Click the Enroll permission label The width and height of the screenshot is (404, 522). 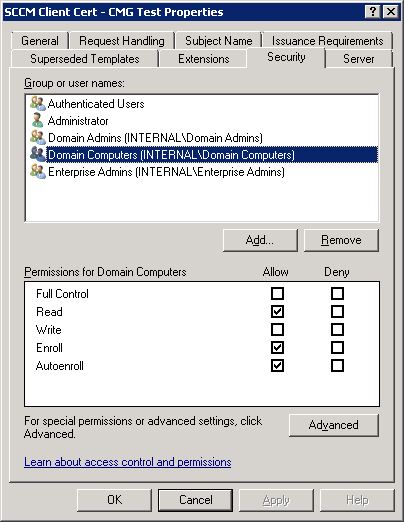(x=49, y=348)
